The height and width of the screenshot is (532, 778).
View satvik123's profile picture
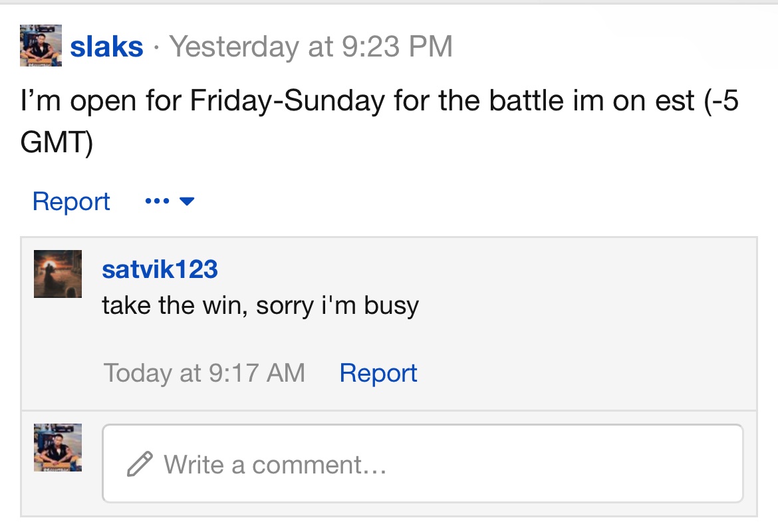58,274
